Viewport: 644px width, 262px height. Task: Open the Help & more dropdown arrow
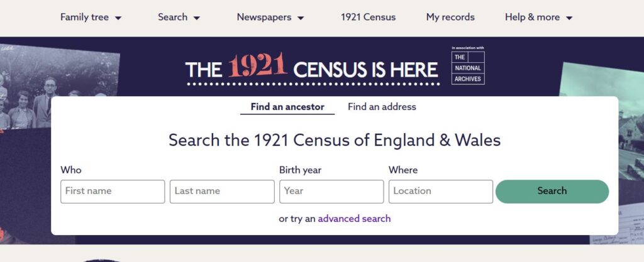pyautogui.click(x=569, y=18)
